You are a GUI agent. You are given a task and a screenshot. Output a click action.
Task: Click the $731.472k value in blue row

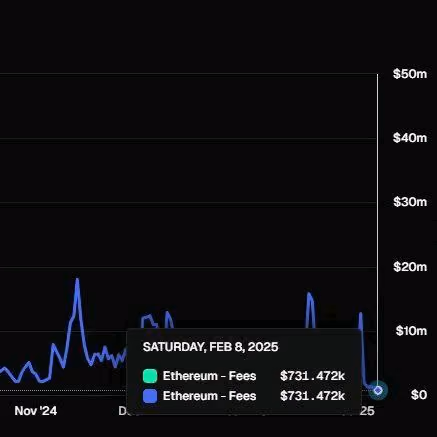[312, 396]
